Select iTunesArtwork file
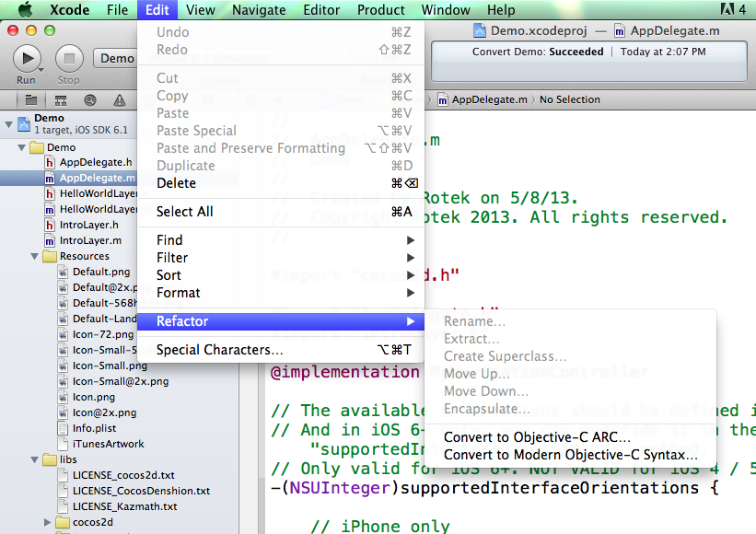The image size is (756, 534). tap(108, 444)
